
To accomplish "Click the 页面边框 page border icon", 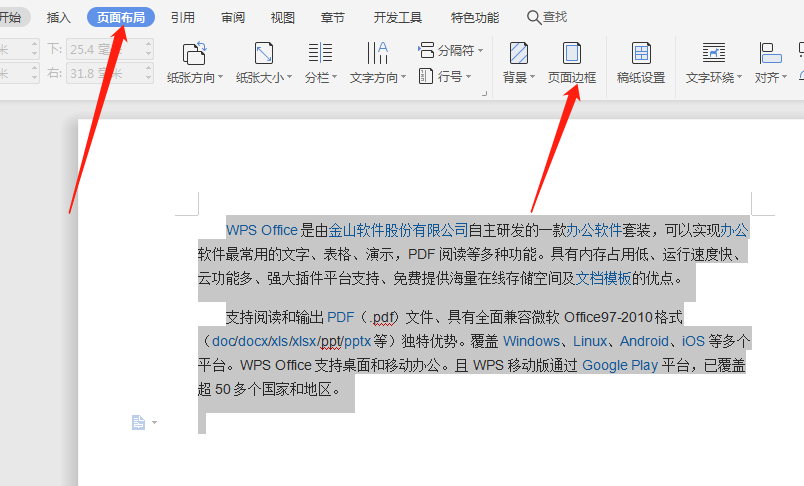I will pos(572,53).
